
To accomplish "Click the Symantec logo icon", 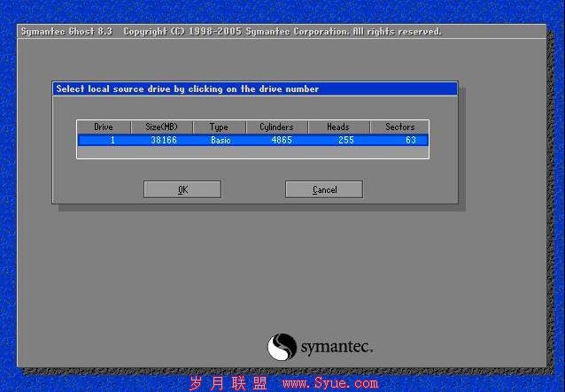I will click(282, 347).
